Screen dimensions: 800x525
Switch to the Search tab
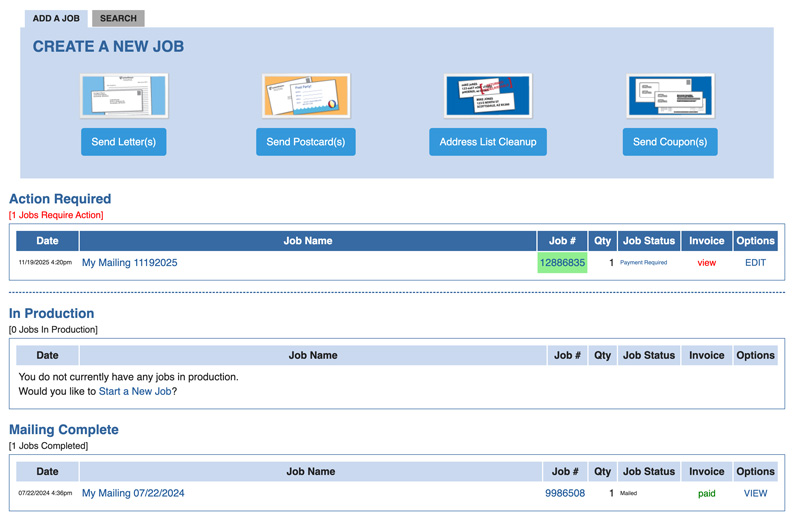[118, 18]
